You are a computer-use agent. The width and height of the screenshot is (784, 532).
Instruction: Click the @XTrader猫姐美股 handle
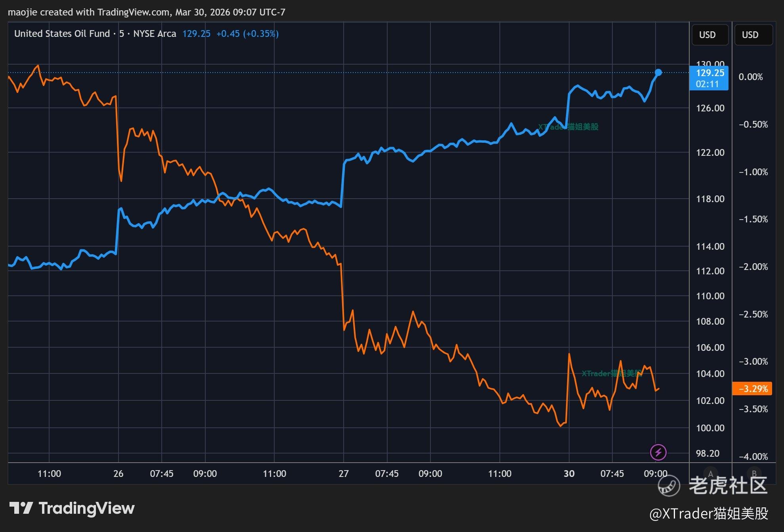coord(708,513)
